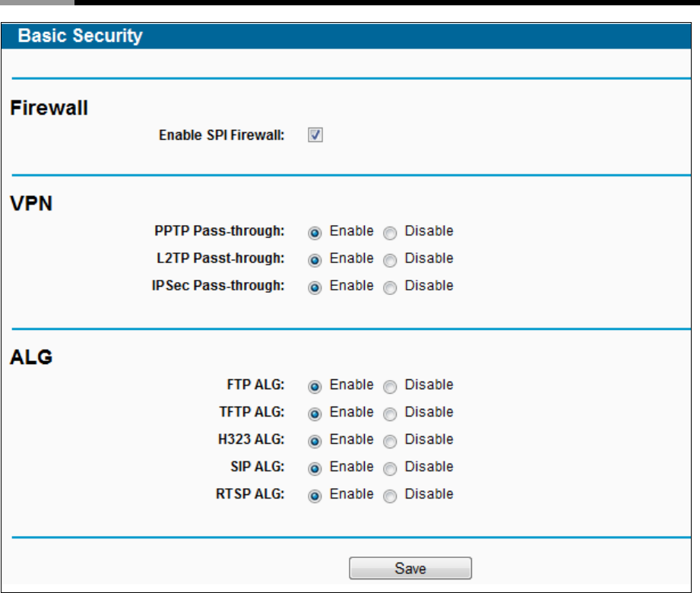Viewport: 700px width, 593px height.
Task: Select Disable for L2TP Pass-through
Action: coord(390,260)
